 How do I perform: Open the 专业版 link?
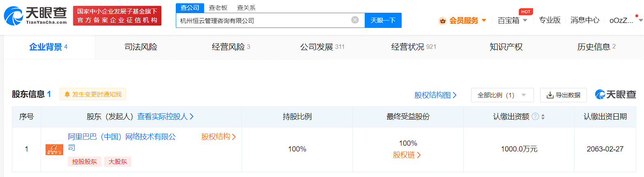550,20
